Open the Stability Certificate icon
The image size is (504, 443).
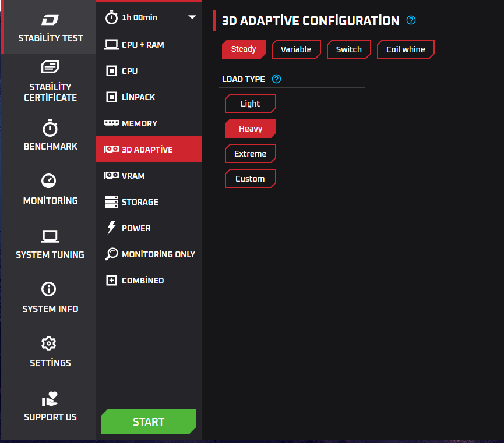click(x=50, y=66)
